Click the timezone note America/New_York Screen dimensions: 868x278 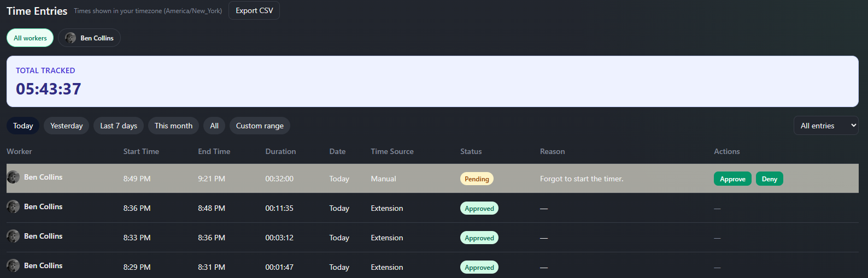pyautogui.click(x=148, y=11)
